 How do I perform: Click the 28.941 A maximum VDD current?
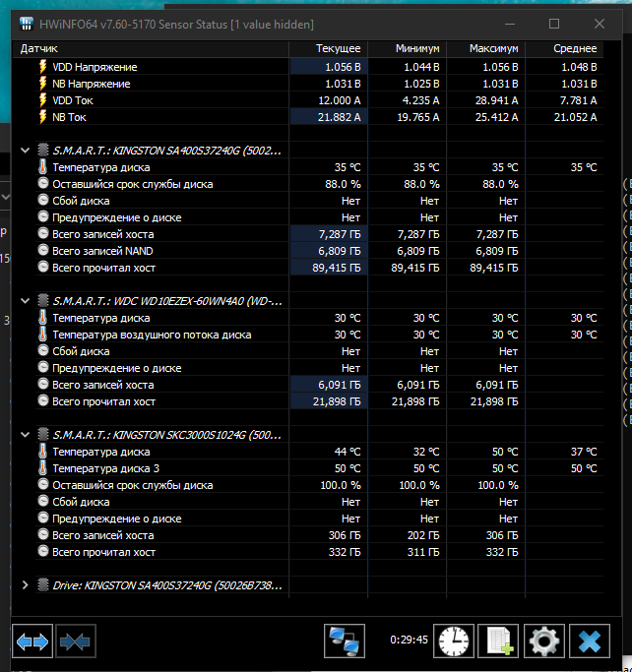pyautogui.click(x=497, y=100)
